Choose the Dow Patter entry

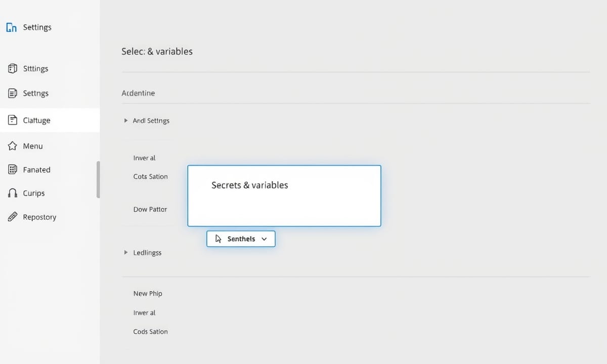[150, 209]
